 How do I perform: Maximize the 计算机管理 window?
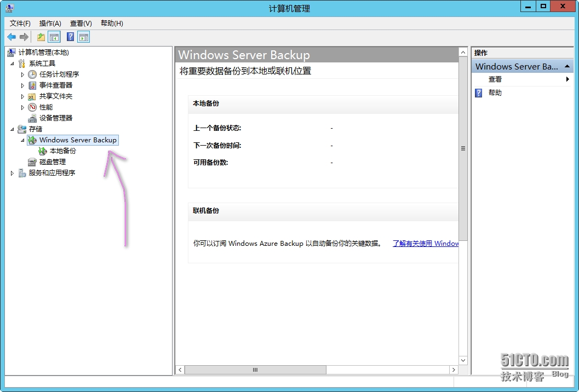(x=543, y=6)
